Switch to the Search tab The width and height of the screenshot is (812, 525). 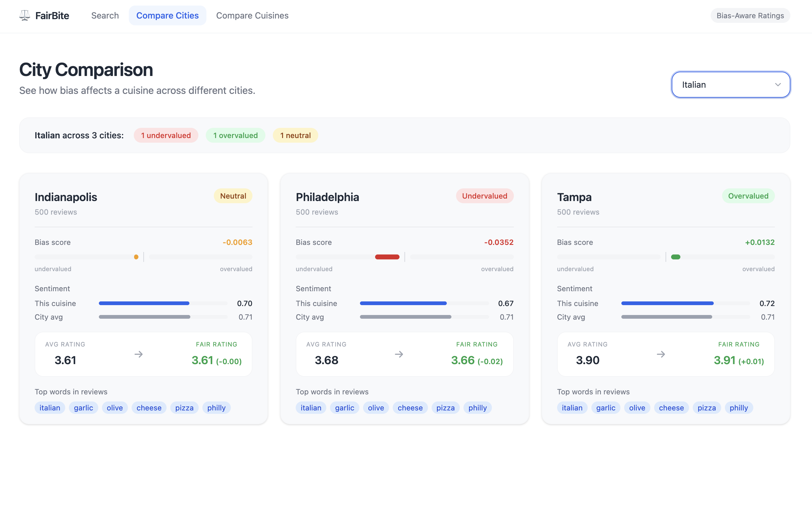point(105,16)
